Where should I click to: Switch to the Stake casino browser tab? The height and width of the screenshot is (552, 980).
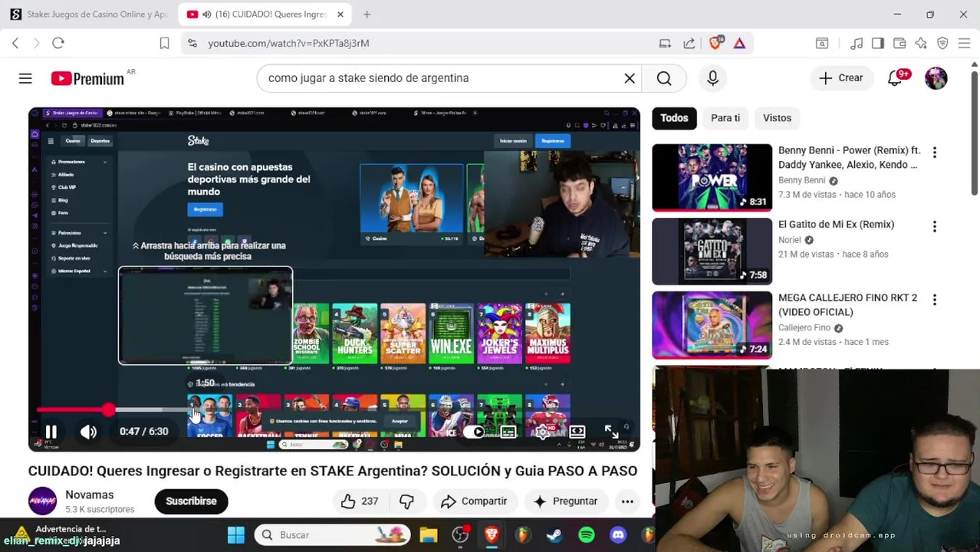90,15
